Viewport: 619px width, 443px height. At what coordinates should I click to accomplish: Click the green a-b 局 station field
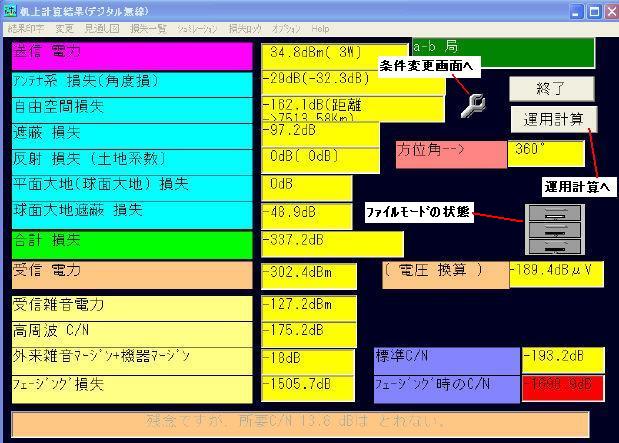[x=502, y=53]
